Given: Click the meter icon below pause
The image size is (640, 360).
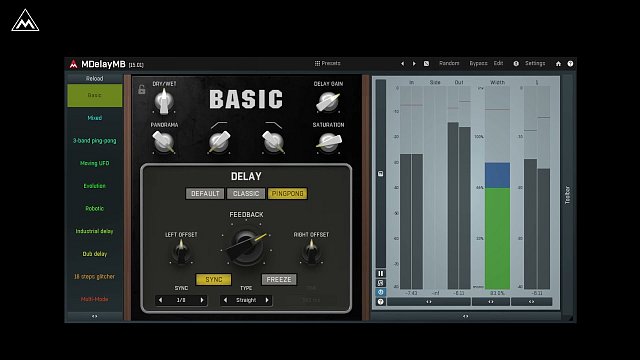Looking at the screenshot, I should click(x=380, y=283).
